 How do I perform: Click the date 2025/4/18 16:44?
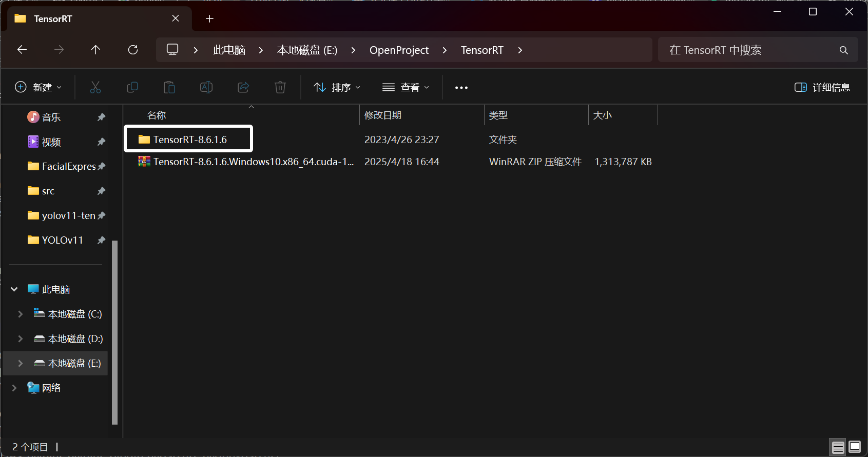click(402, 162)
